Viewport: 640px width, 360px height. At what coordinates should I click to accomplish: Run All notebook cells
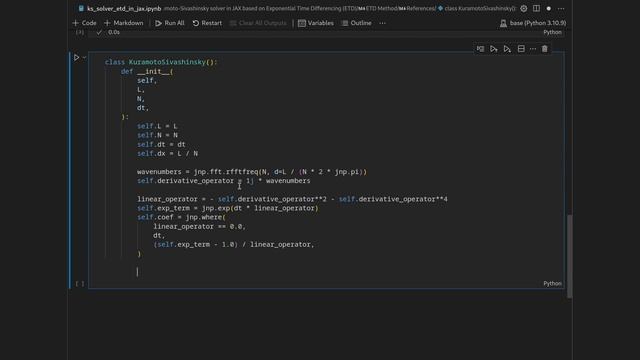[170, 23]
